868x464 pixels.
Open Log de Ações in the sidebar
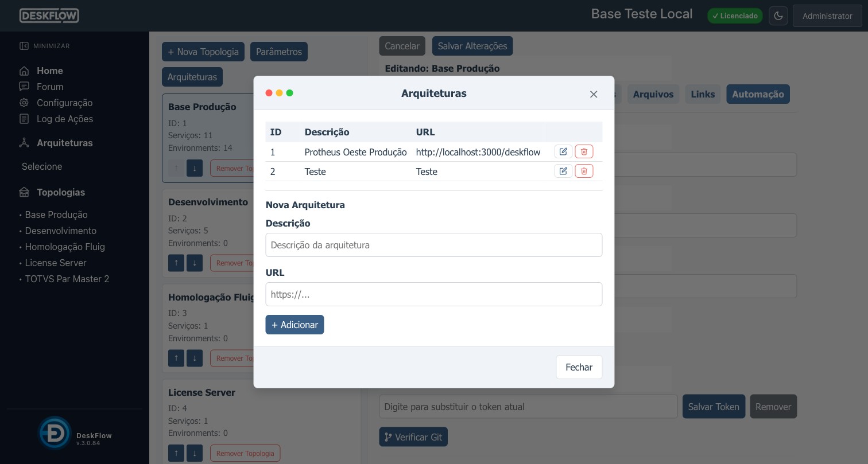pos(65,119)
